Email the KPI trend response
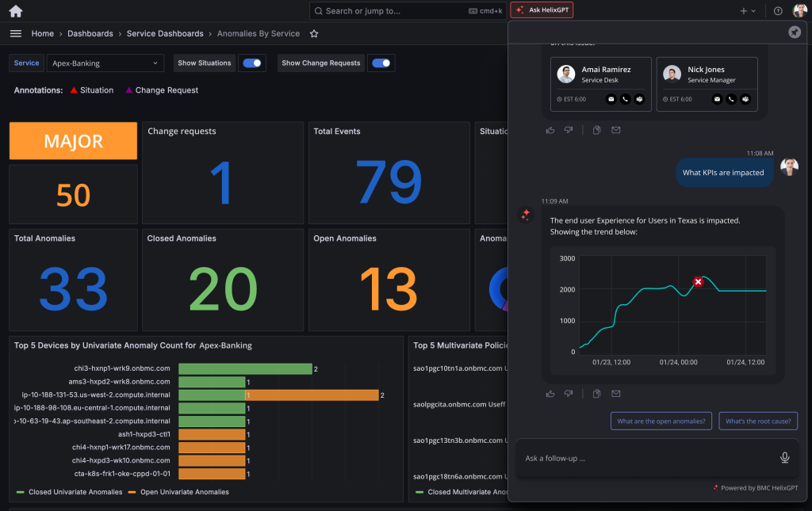 [615, 394]
